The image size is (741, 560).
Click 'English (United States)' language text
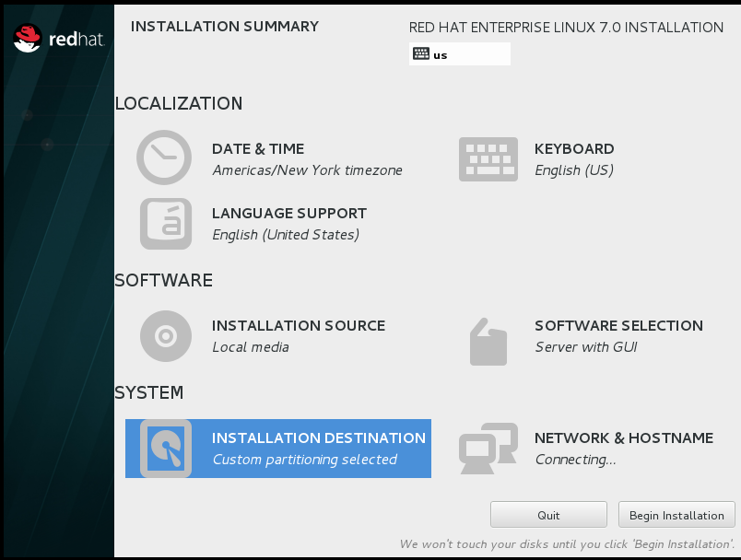point(286,235)
